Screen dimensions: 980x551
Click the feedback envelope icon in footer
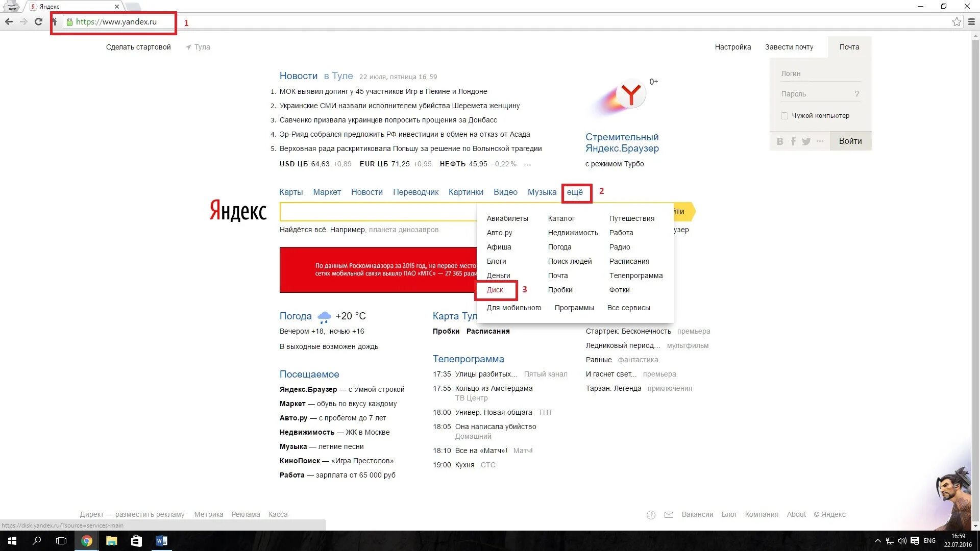pos(669,515)
